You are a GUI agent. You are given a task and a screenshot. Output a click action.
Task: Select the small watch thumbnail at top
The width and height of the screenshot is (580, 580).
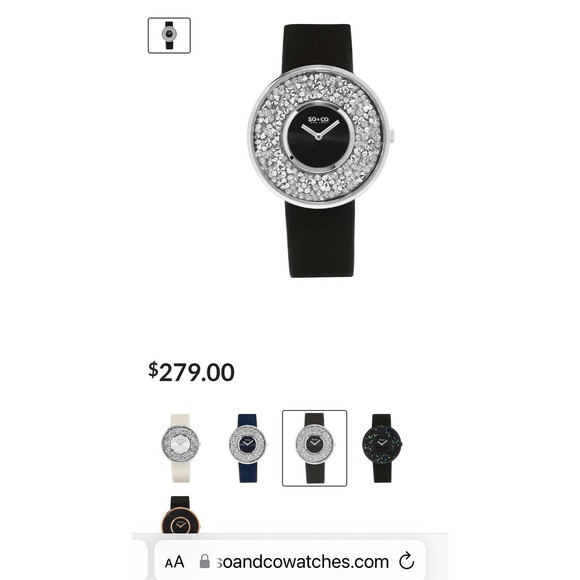click(x=169, y=35)
